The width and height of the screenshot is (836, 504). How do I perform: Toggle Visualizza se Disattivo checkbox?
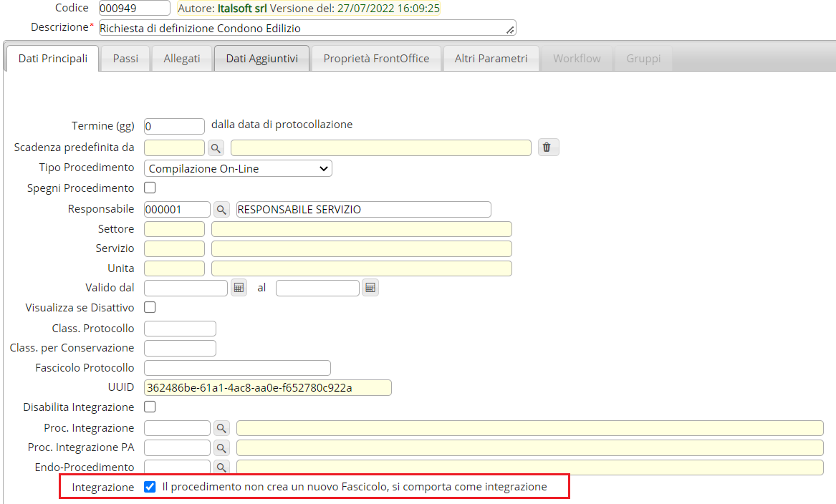coord(150,307)
